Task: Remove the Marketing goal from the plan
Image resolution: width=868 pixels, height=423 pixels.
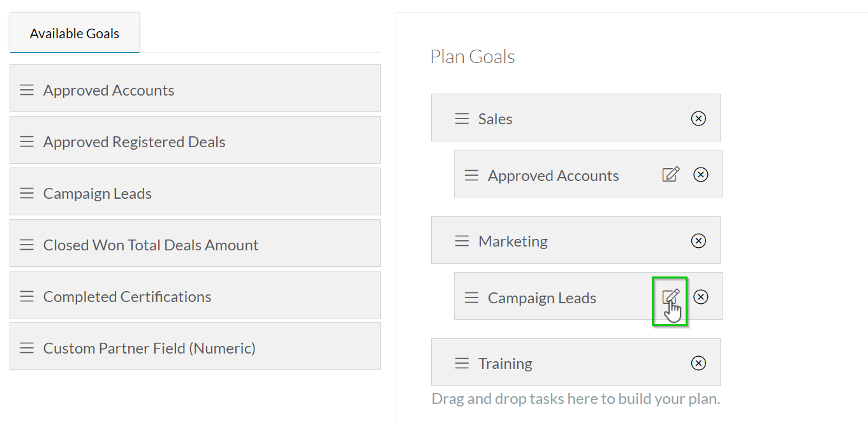Action: click(x=698, y=240)
